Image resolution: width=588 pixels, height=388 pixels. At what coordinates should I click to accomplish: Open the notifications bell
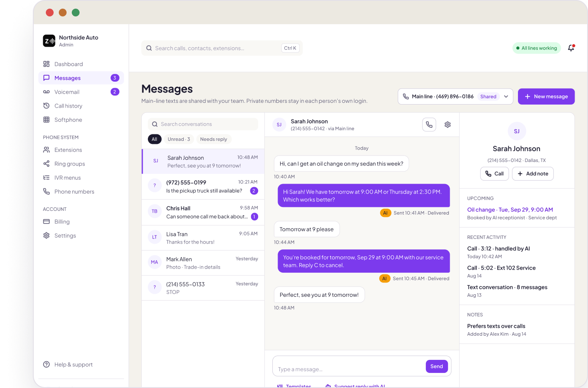tap(571, 48)
